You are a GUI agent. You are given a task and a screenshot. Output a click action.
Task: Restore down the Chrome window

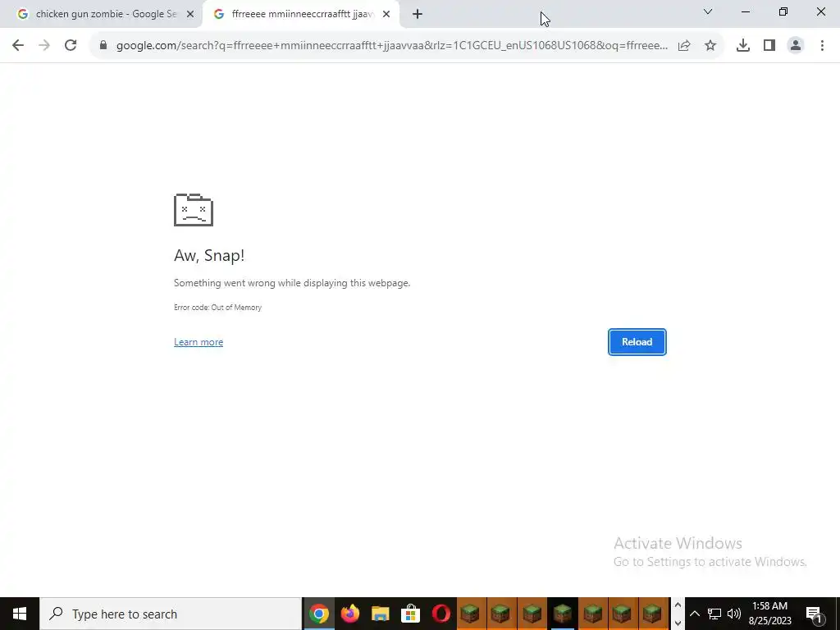783,11
